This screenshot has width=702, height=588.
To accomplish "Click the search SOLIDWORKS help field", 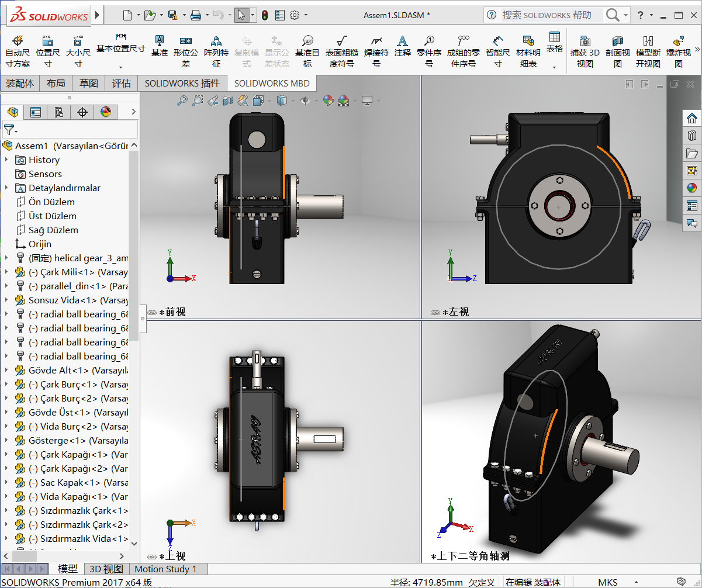I will point(552,15).
